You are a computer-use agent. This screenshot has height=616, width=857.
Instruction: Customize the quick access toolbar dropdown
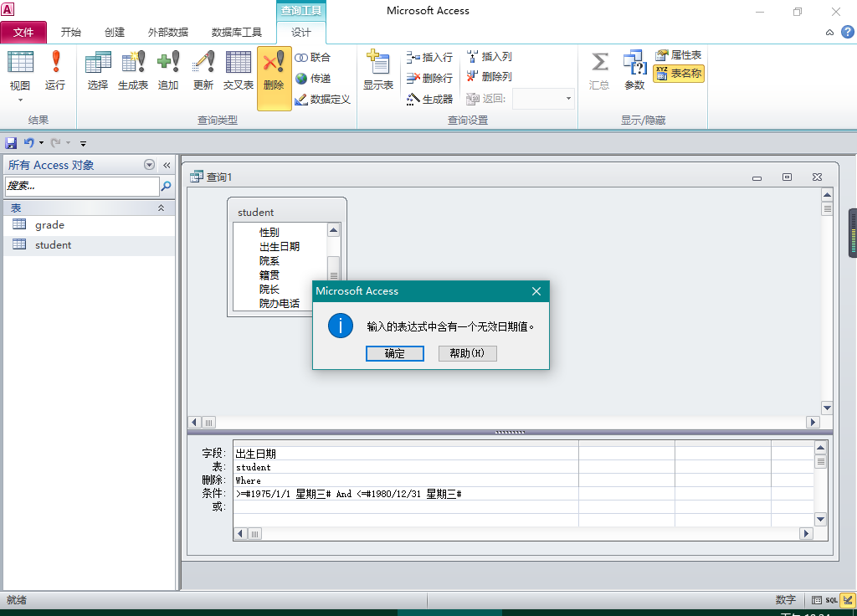(x=83, y=144)
